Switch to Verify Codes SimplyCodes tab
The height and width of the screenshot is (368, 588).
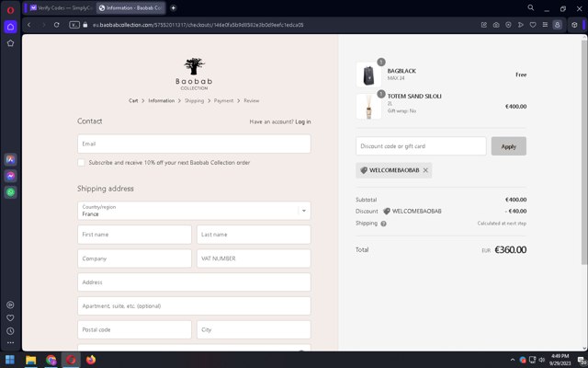click(61, 8)
